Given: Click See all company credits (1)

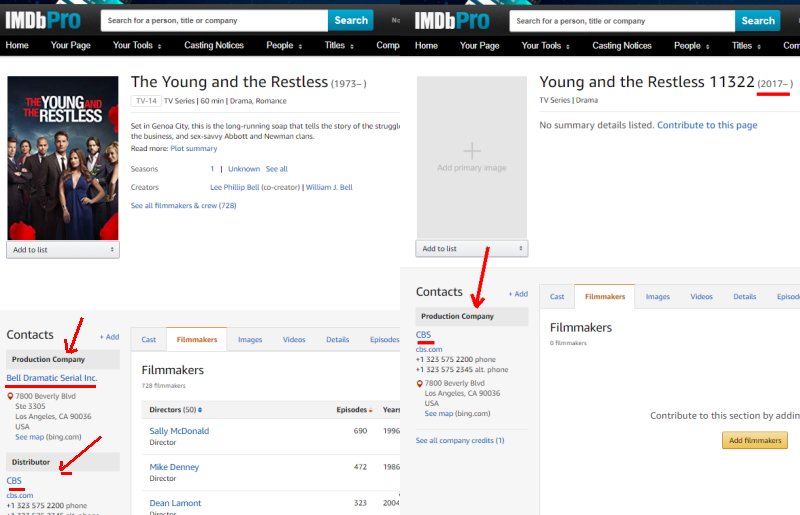Looking at the screenshot, I should click(460, 440).
